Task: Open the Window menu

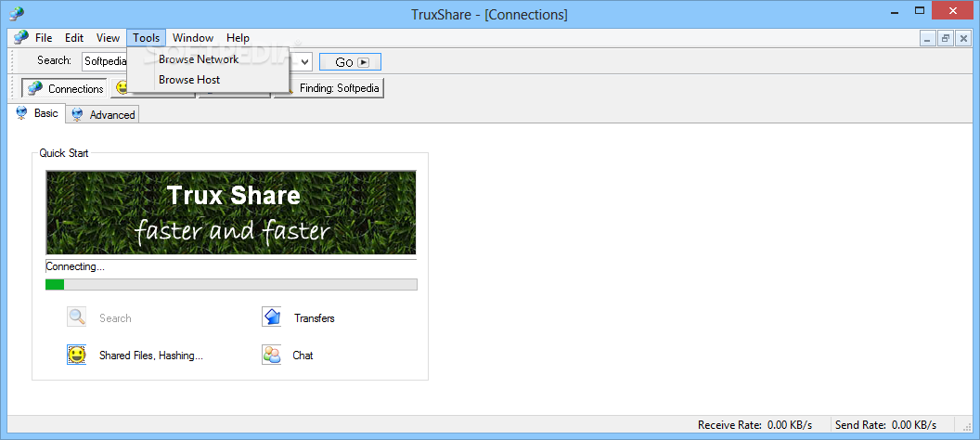Action: (x=193, y=38)
